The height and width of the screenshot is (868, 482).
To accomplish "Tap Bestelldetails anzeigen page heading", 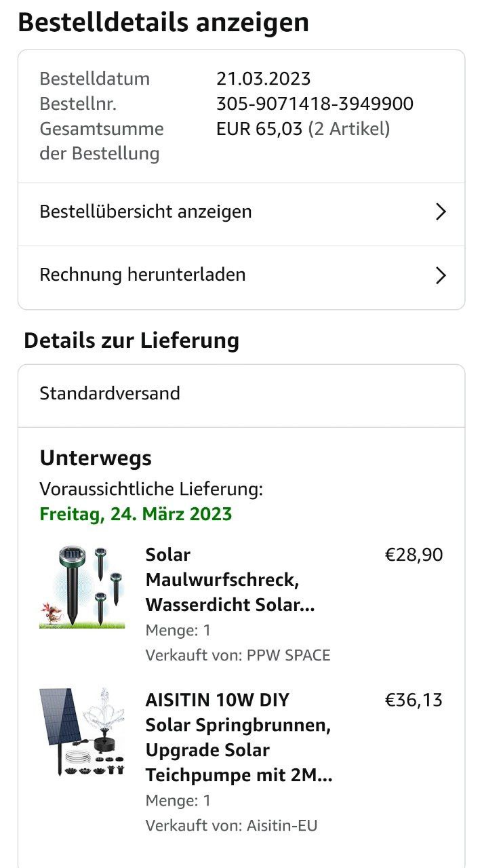I will click(x=163, y=22).
